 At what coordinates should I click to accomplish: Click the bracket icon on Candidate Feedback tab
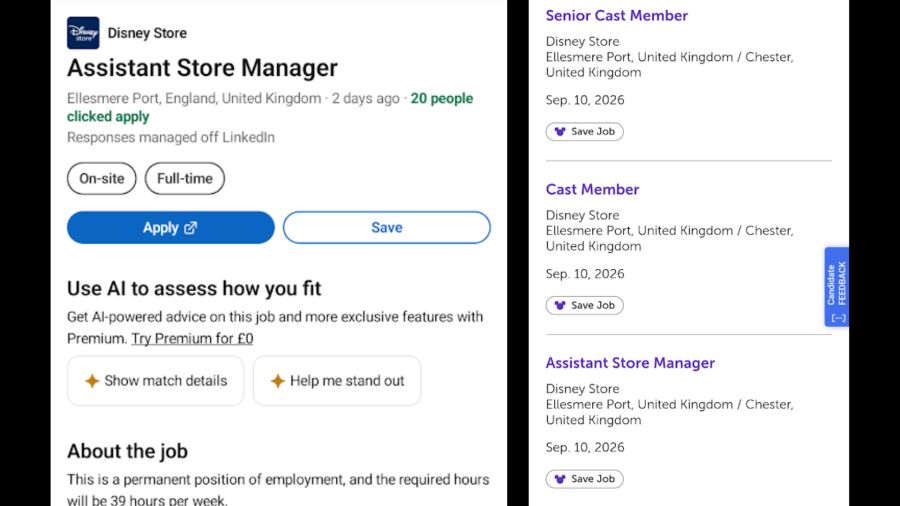pyautogui.click(x=839, y=318)
